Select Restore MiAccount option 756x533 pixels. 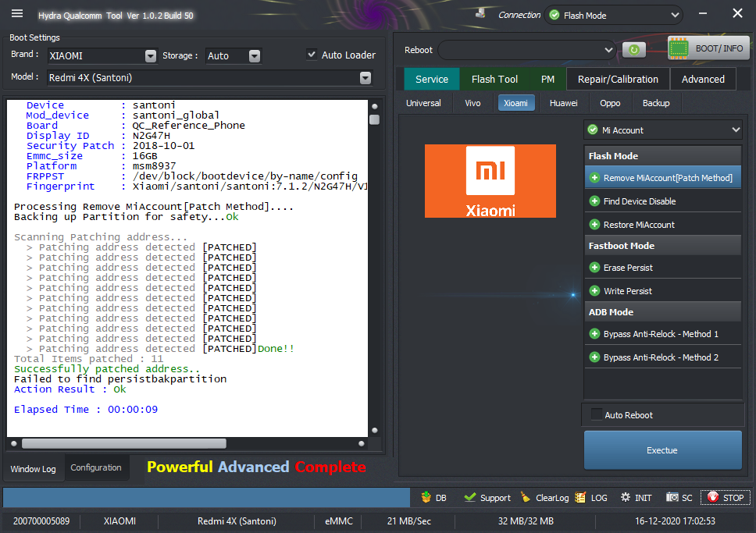(x=663, y=225)
